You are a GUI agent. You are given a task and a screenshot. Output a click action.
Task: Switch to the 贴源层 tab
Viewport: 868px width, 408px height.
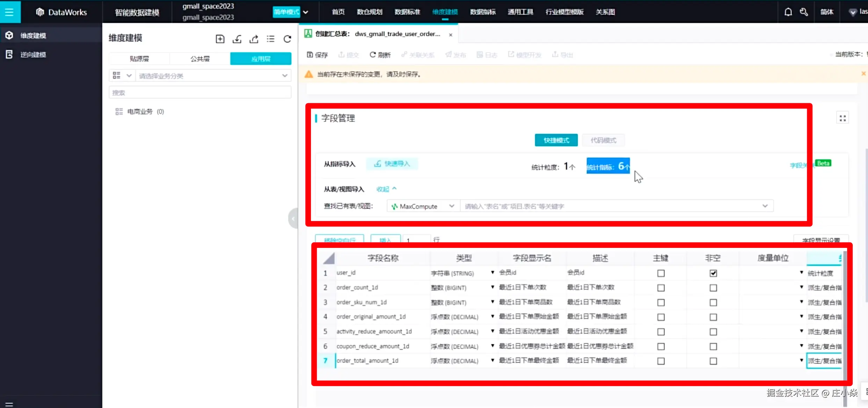(139, 59)
